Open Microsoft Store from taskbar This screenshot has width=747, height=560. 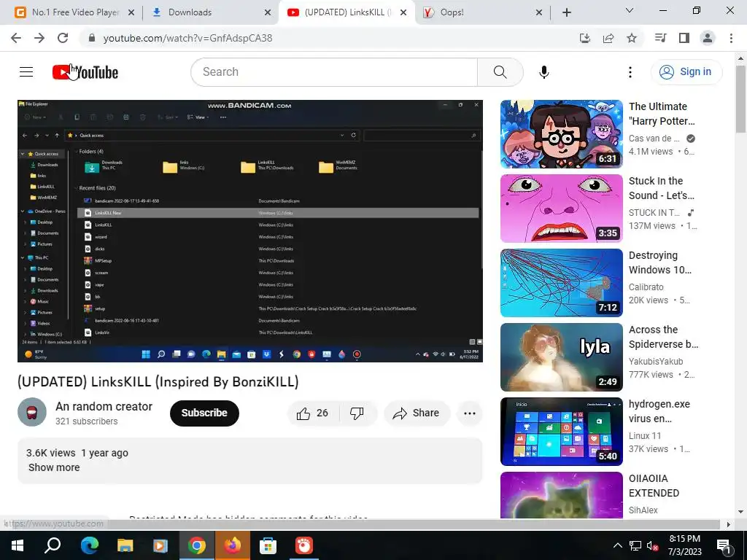pyautogui.click(x=268, y=545)
